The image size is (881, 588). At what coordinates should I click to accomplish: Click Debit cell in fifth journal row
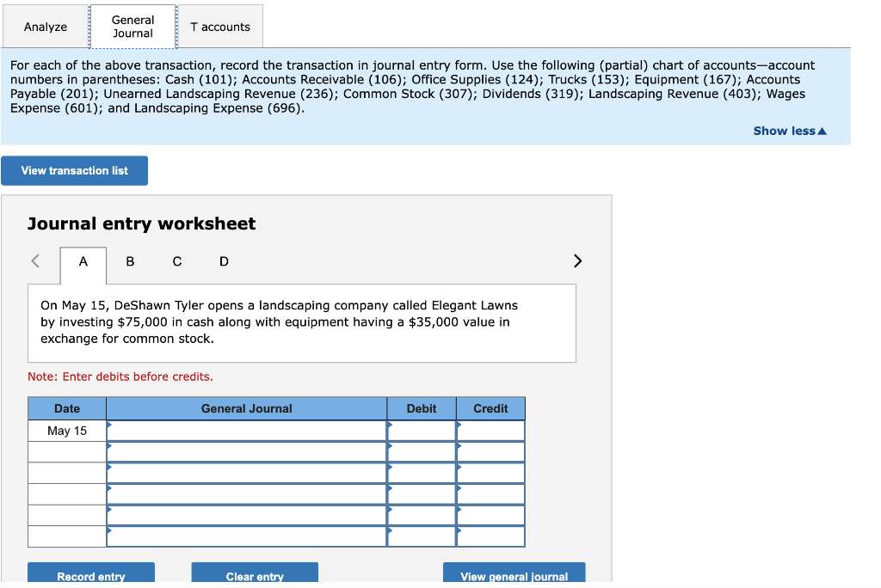(x=422, y=516)
